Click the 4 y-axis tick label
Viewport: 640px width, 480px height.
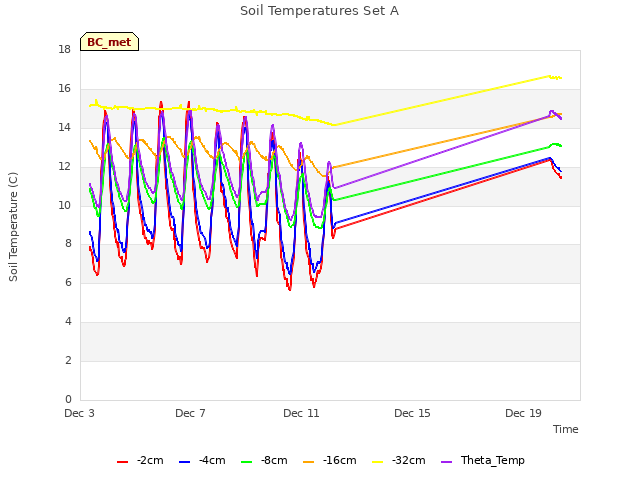[68, 322]
